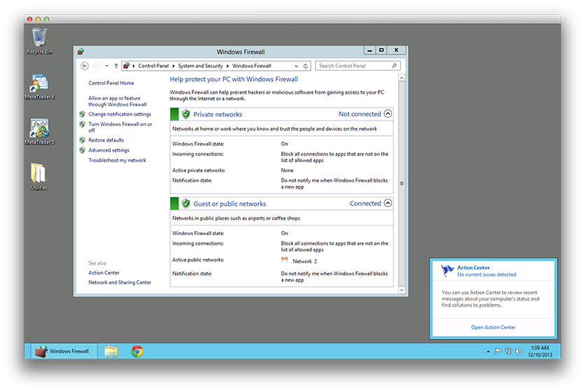The image size is (585, 392).
Task: Select System and Security in breadcrumb
Action: [200, 66]
